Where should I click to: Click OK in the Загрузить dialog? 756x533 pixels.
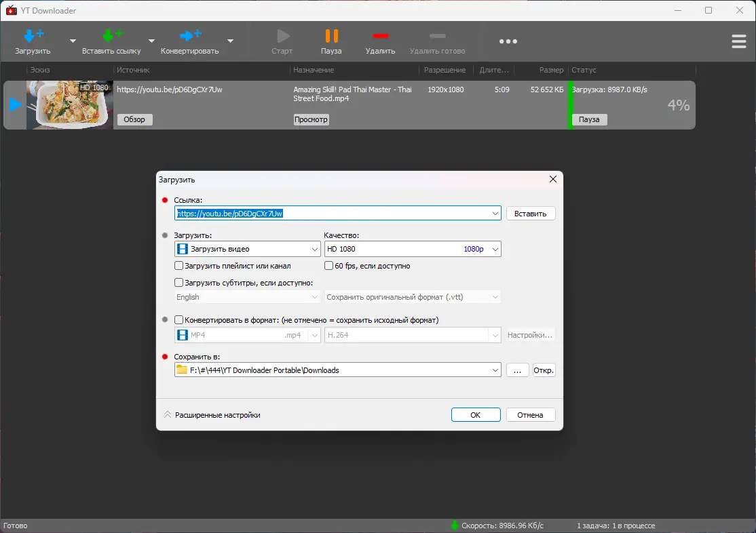tap(476, 415)
